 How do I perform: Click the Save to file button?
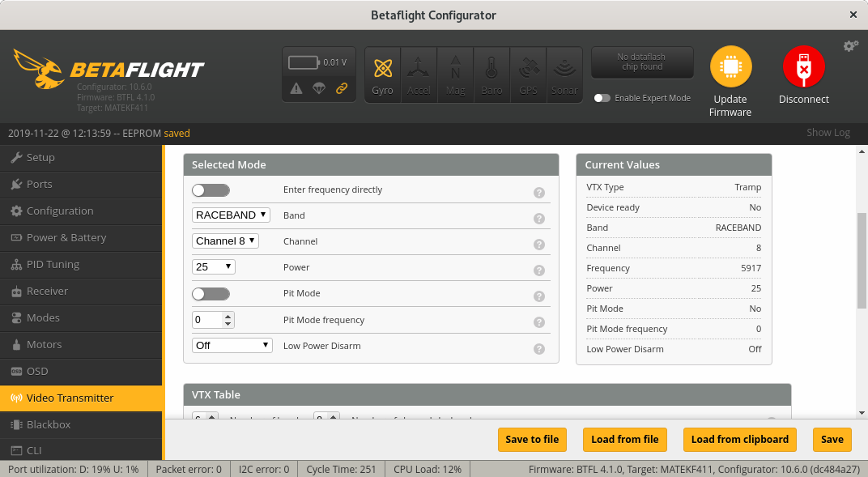[x=532, y=440]
